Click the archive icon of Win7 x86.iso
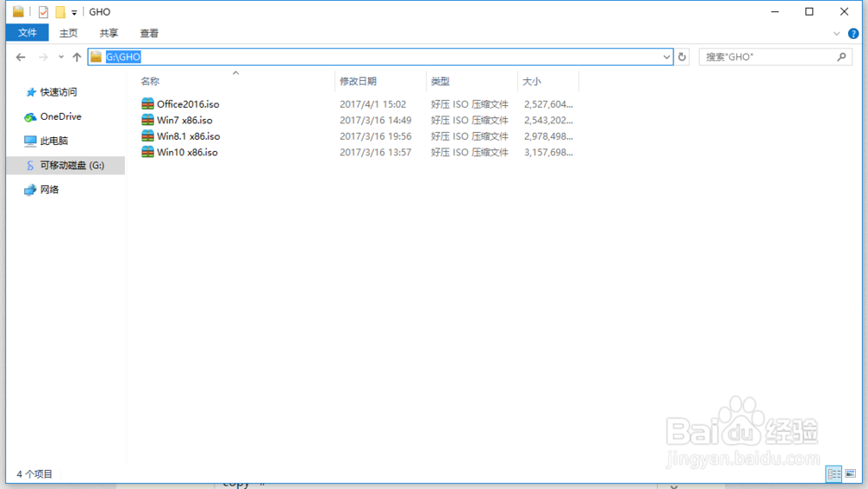 pos(148,120)
